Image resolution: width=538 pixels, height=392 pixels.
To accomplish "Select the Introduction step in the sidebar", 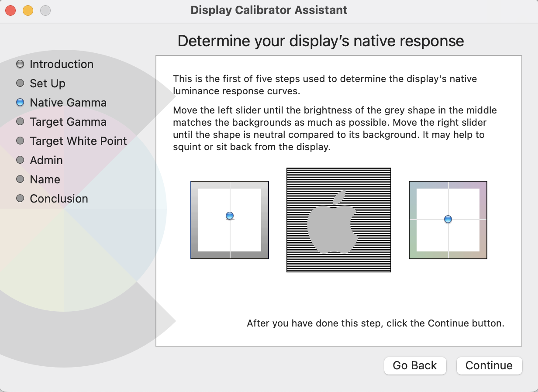I will pos(62,64).
